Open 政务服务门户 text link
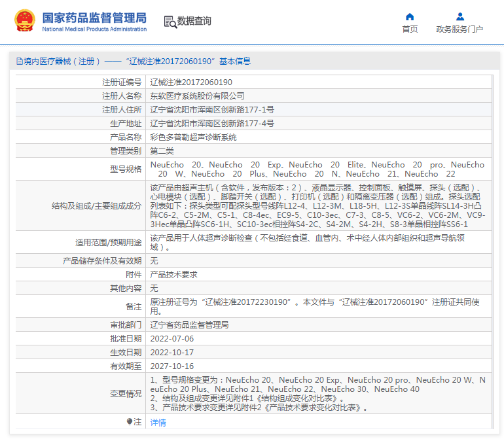The image size is (504, 439). [x=459, y=29]
